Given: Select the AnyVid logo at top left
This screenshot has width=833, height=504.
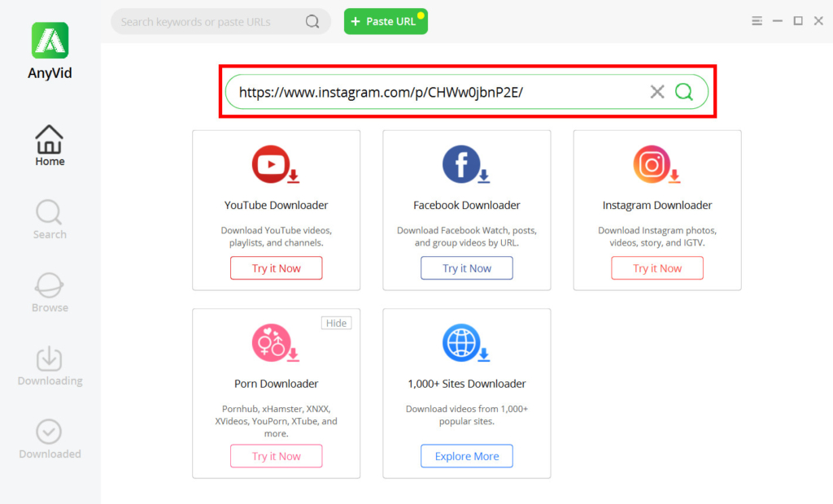Looking at the screenshot, I should coord(50,39).
